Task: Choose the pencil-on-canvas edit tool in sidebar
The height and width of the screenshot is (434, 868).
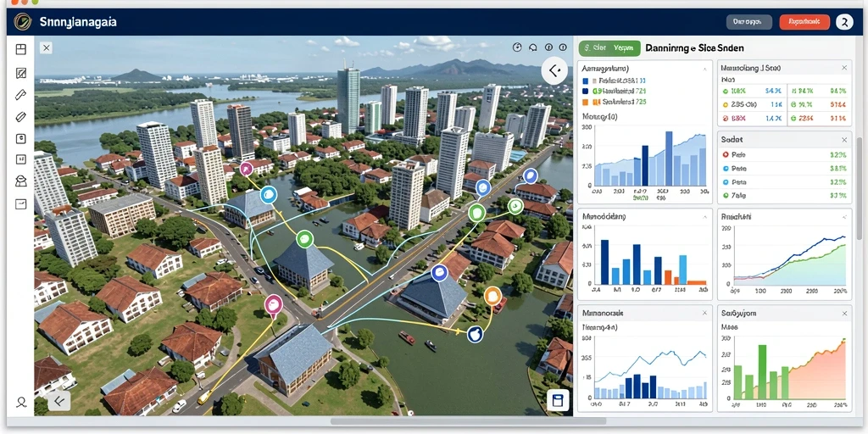Action: pos(21,73)
